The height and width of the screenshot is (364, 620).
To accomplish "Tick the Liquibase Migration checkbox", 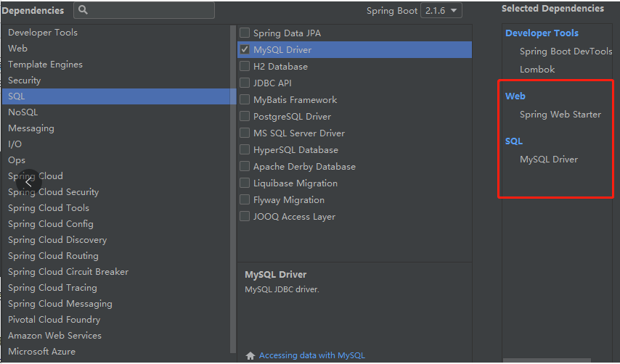I will click(245, 183).
